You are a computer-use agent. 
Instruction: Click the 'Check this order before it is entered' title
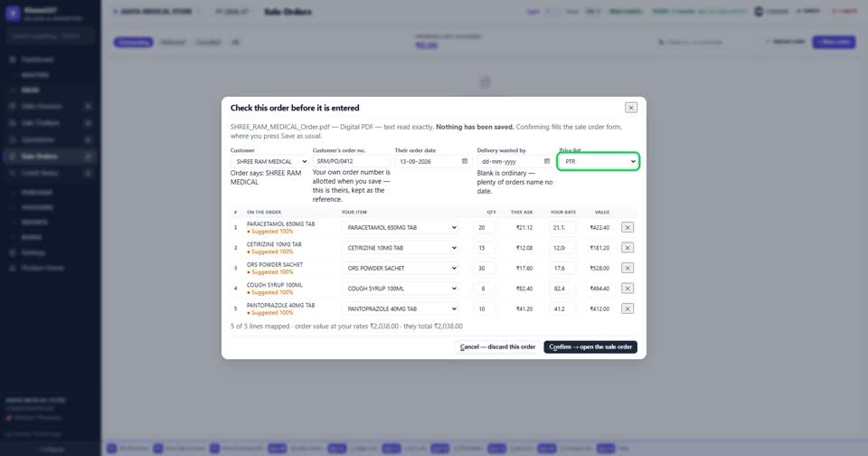(295, 108)
